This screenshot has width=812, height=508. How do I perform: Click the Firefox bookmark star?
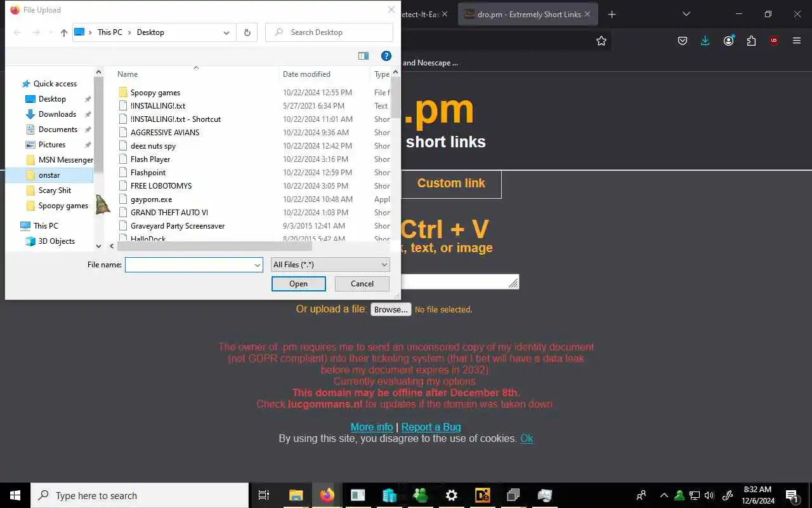(x=601, y=41)
